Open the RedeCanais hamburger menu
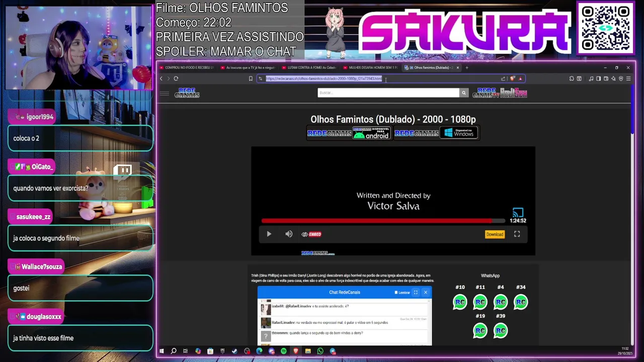The height and width of the screenshot is (362, 644). tap(164, 93)
